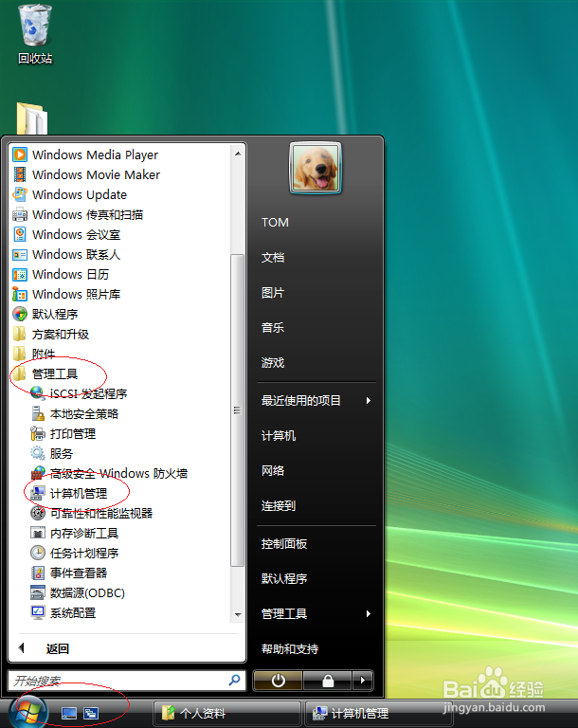Click the search magnifier icon
The width and height of the screenshot is (578, 728).
click(x=234, y=681)
